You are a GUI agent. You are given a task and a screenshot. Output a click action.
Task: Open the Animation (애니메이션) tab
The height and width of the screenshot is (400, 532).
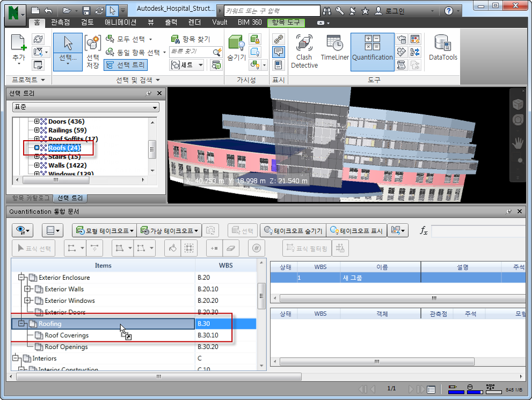click(120, 23)
